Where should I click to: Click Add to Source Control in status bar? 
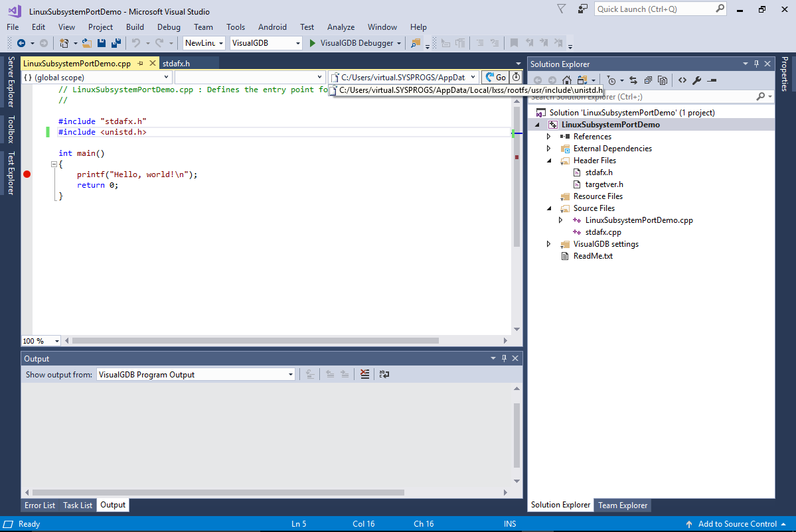point(737,524)
